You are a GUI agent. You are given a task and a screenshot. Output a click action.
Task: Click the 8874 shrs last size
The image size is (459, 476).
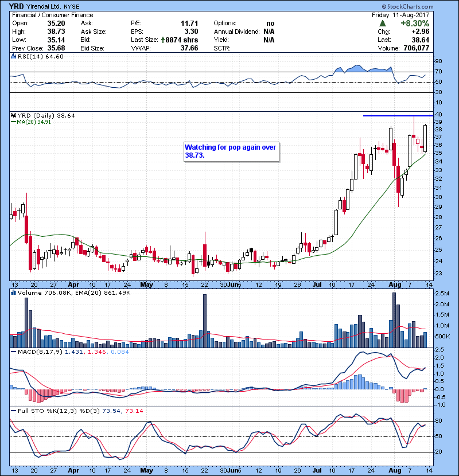click(182, 40)
